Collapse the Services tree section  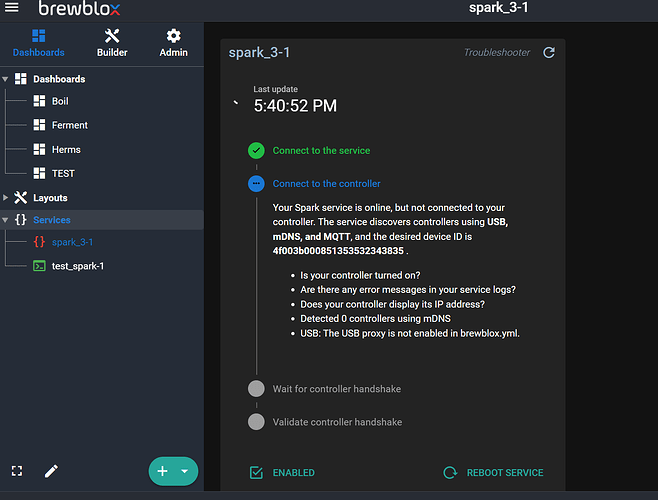tap(6, 220)
